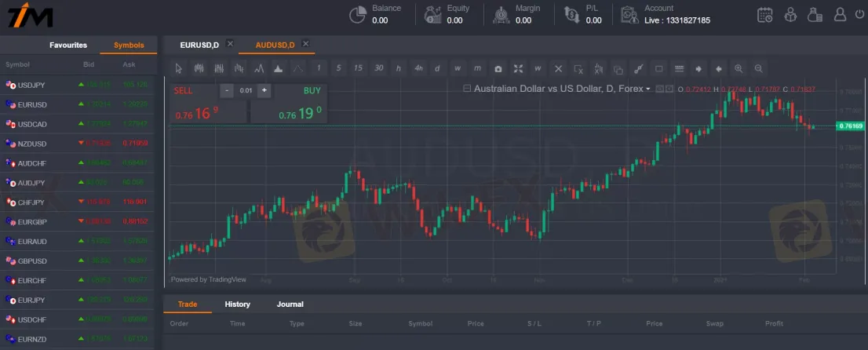Switch to the Favourites tab

click(x=68, y=45)
